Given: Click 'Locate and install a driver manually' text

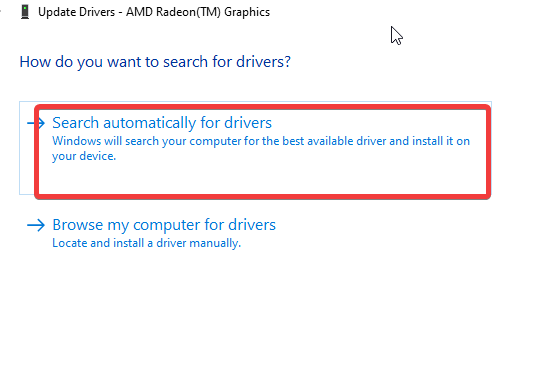Looking at the screenshot, I should coord(146,243).
